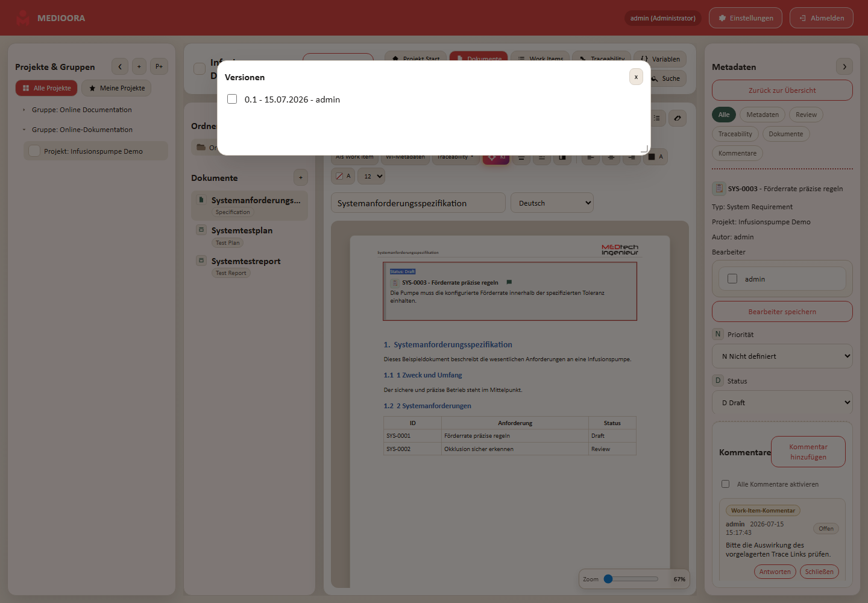Click heading 1.2 2 Systemanforderungen
868x603 pixels.
tap(427, 406)
